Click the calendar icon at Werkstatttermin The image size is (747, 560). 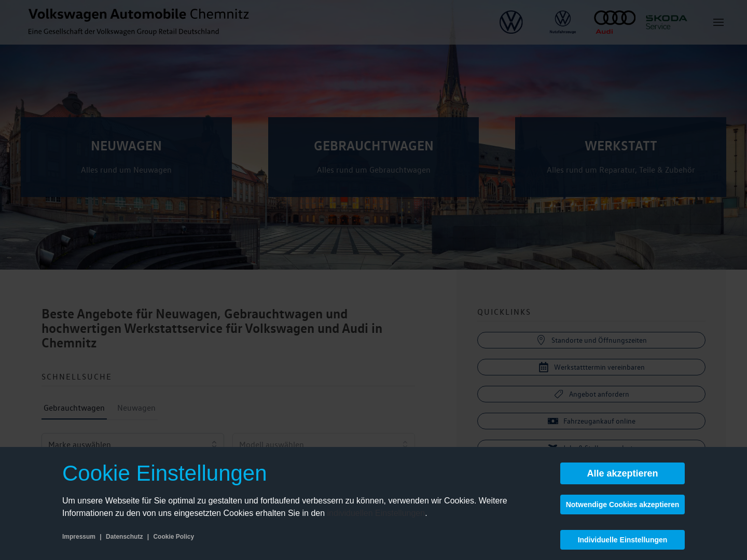click(x=544, y=367)
